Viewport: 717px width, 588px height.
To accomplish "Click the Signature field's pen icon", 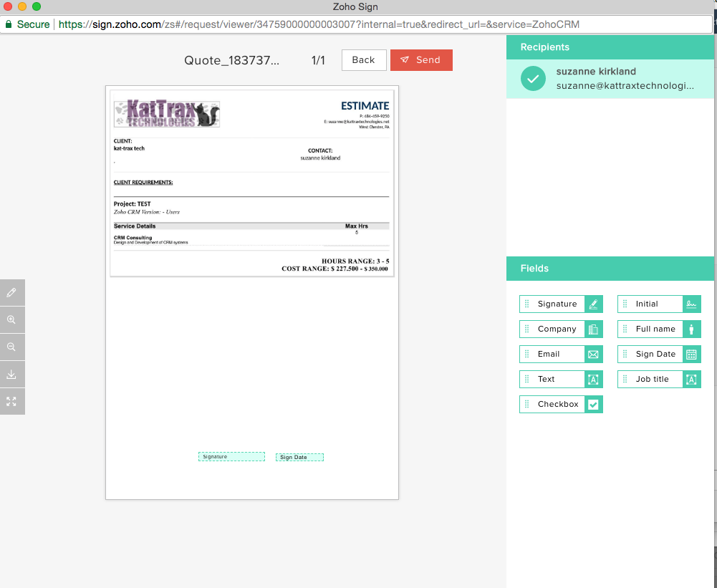I will 594,304.
